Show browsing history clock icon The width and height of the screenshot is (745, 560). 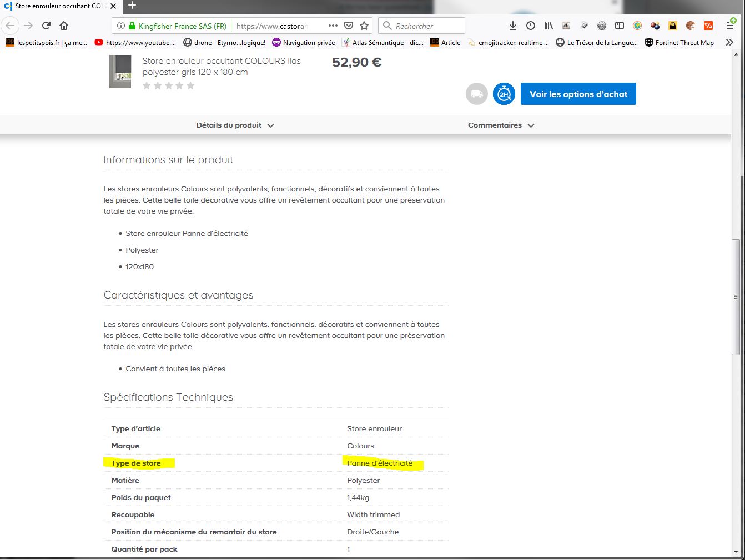pyautogui.click(x=531, y=26)
